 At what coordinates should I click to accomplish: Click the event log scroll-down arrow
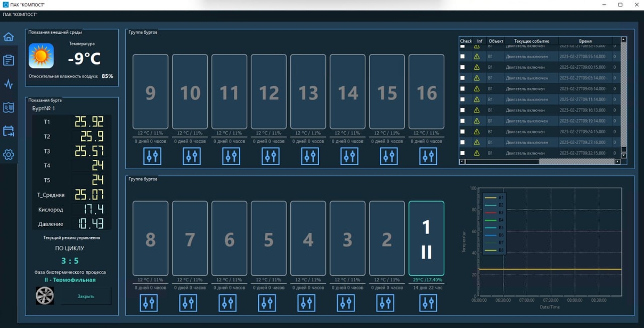tap(624, 156)
